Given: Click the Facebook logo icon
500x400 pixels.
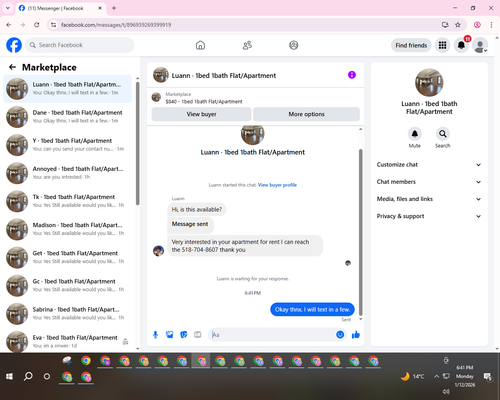Looking at the screenshot, I should (x=14, y=45).
